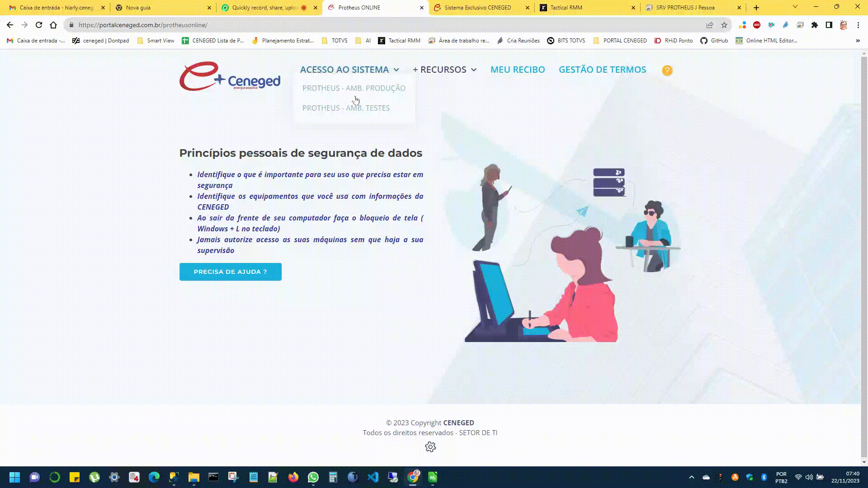Screen dimensions: 868x488
Task: Open the MEU RECIBO link
Action: click(518, 70)
